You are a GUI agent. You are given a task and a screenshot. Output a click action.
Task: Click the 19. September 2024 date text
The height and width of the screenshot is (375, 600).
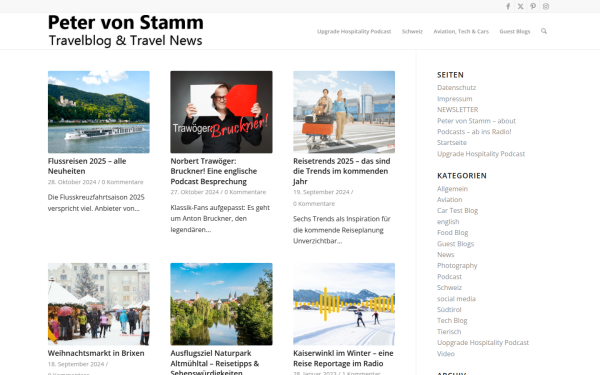tap(321, 192)
